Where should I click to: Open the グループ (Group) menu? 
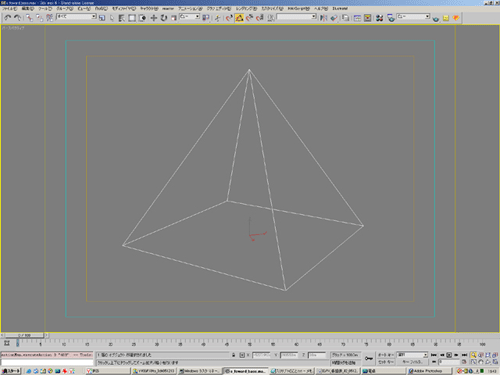[65, 8]
